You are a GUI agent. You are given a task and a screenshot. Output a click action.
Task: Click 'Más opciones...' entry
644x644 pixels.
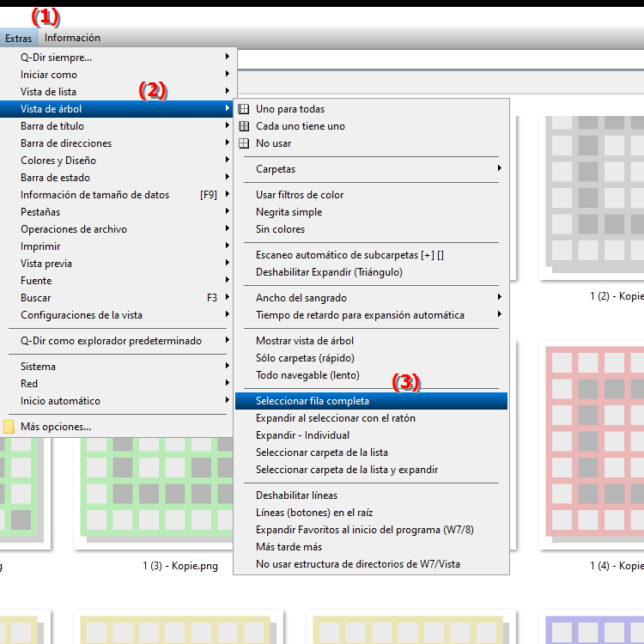116,427
